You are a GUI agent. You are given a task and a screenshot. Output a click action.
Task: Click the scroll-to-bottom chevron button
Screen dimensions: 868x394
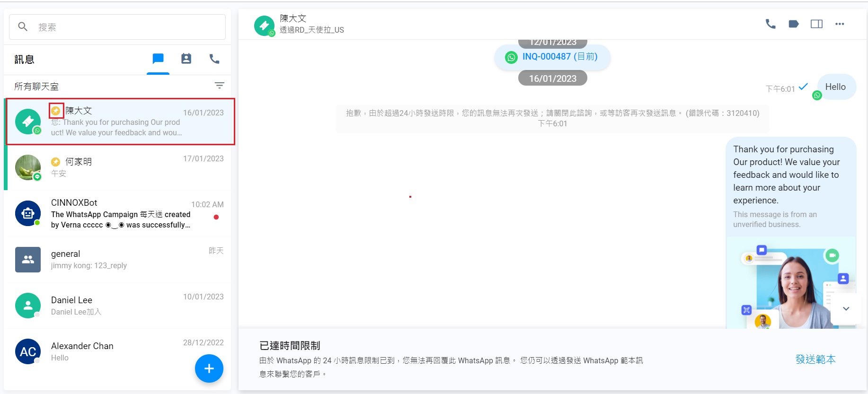click(x=846, y=308)
